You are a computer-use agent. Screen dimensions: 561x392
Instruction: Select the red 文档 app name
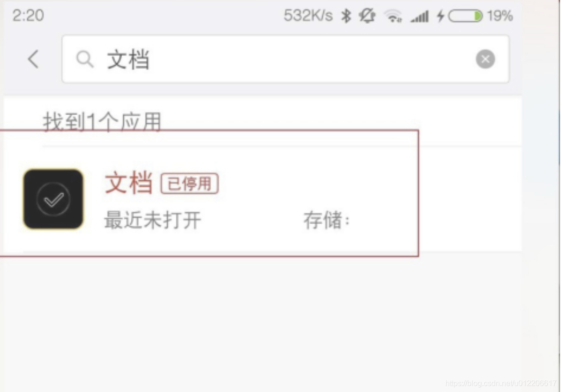[x=129, y=182]
